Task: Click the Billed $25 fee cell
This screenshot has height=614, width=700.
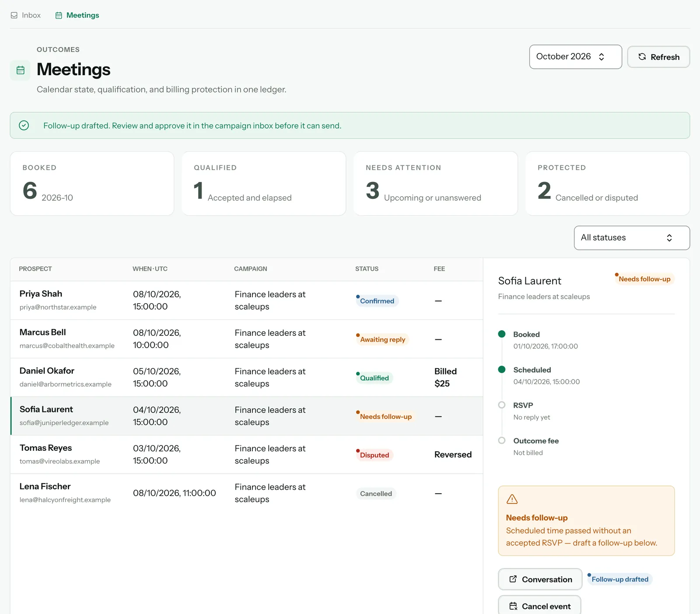Action: point(445,377)
